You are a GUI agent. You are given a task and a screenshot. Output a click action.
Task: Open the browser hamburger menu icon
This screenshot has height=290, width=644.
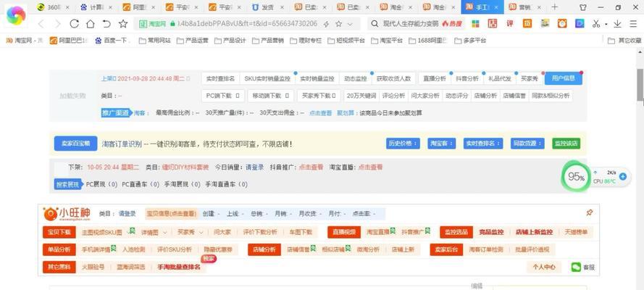pos(633,24)
